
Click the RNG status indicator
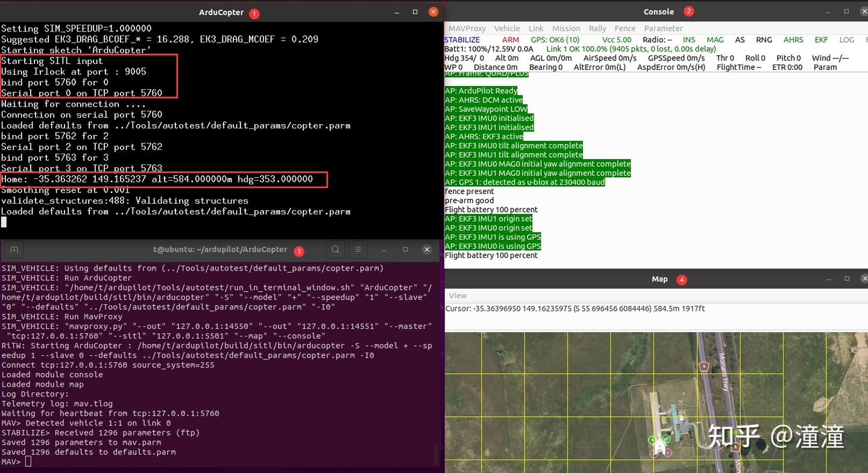point(764,40)
